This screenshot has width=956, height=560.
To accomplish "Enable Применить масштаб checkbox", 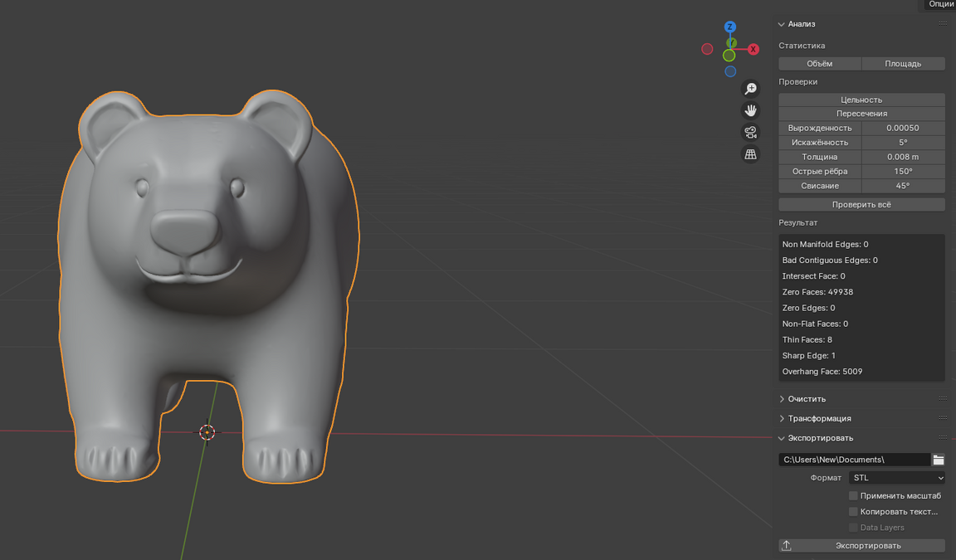I will point(853,495).
